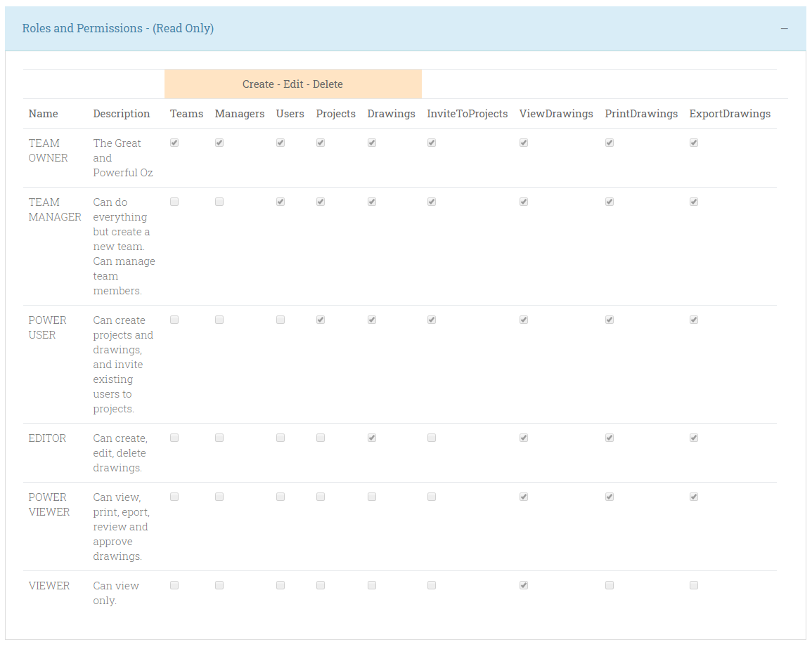This screenshot has width=812, height=647.
Task: Click 'The Great and Powerful Oz' description
Action: click(x=123, y=158)
